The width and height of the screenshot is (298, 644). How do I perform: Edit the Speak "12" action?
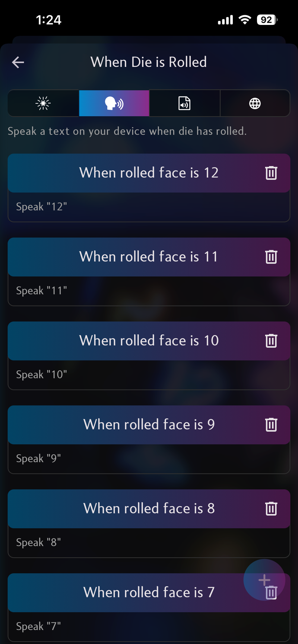tap(149, 207)
